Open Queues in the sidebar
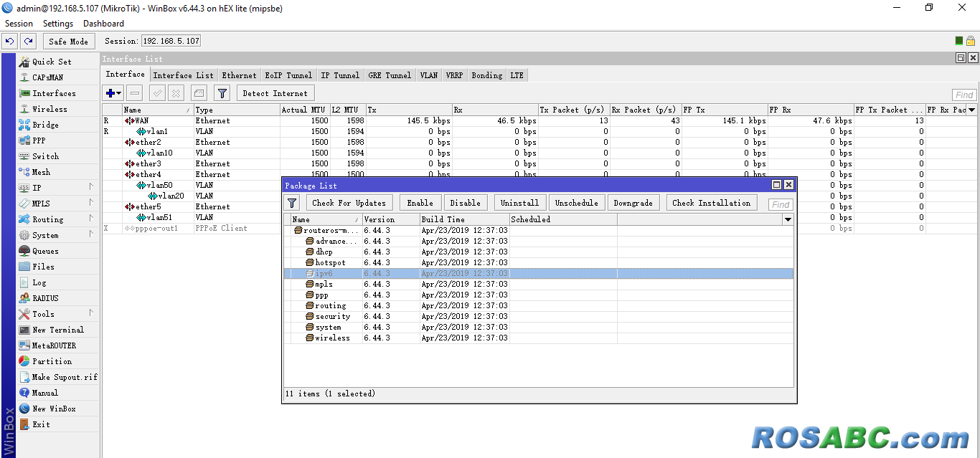 click(x=45, y=251)
